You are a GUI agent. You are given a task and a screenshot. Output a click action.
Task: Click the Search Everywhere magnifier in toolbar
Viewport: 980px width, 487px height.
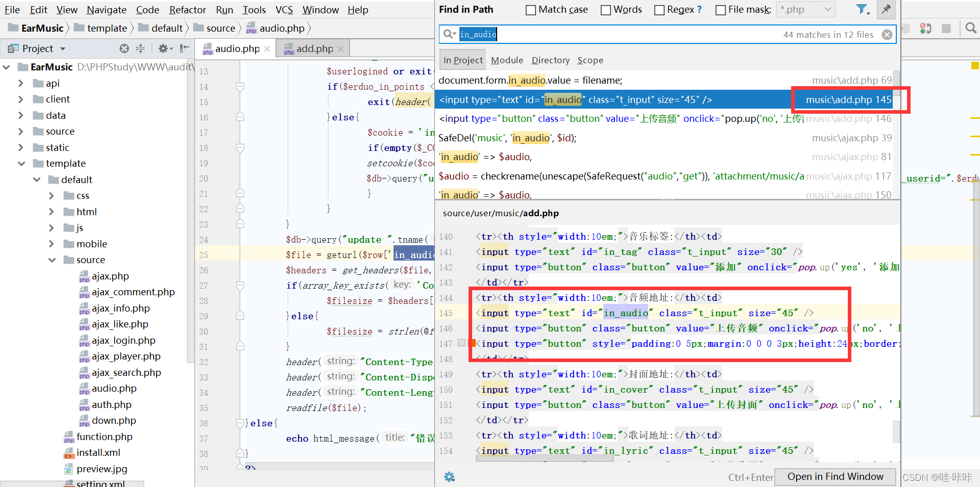pos(971,28)
